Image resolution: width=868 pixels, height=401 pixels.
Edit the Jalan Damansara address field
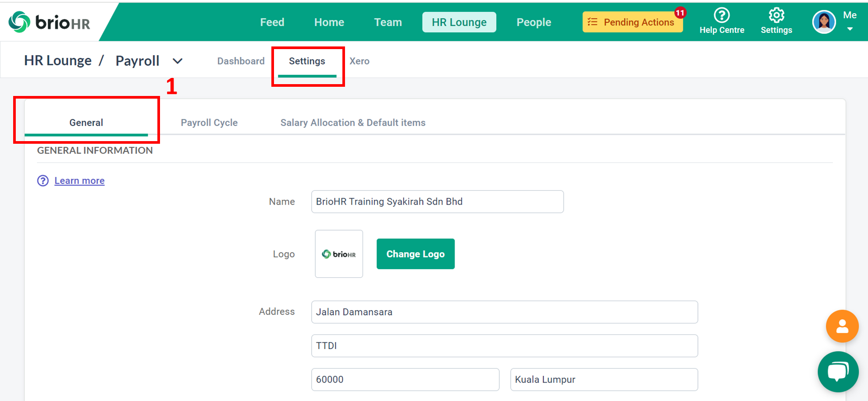coord(505,312)
